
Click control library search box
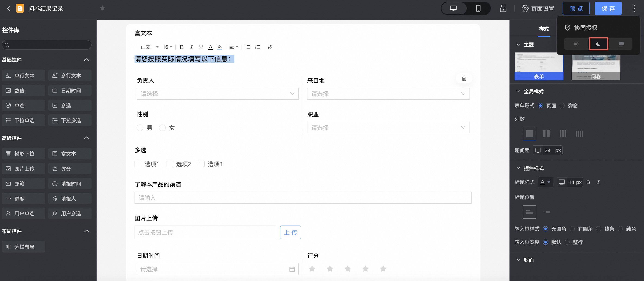click(x=46, y=45)
